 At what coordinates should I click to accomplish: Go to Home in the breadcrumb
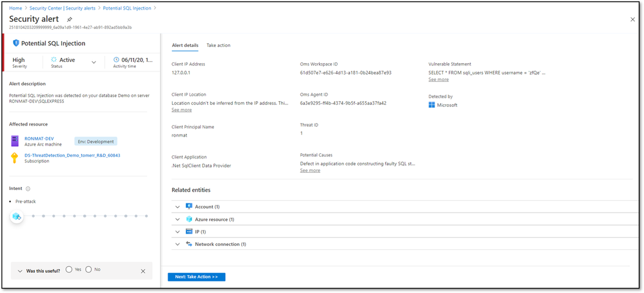pos(15,8)
